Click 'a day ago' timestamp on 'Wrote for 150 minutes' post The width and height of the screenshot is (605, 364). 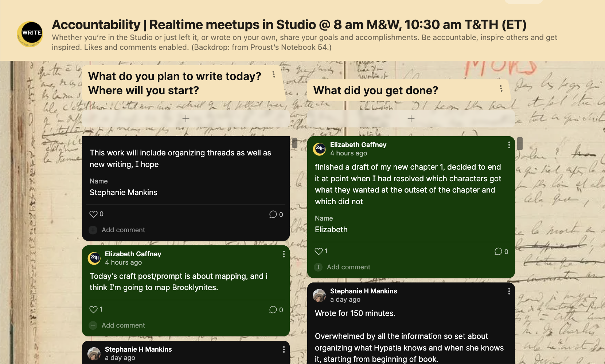tap(345, 300)
